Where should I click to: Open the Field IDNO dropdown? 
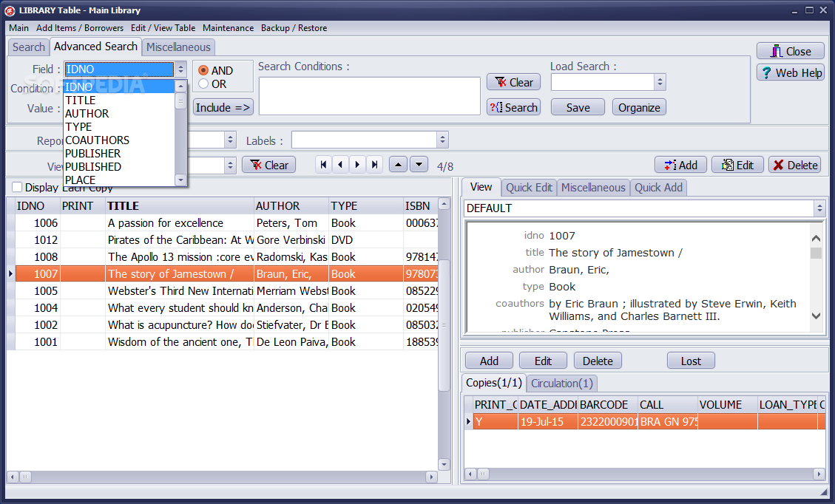pyautogui.click(x=181, y=69)
